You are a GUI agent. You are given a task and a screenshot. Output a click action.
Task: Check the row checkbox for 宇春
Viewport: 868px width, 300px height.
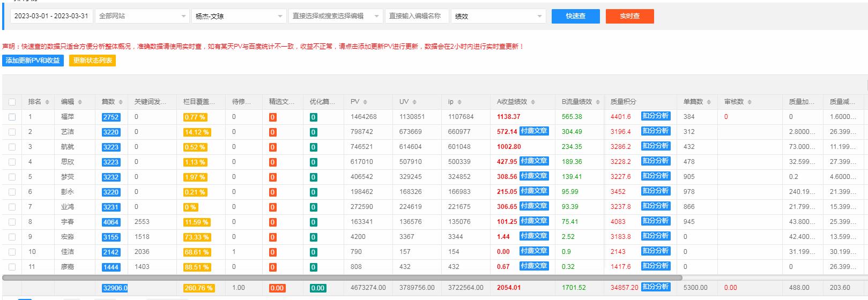point(12,222)
